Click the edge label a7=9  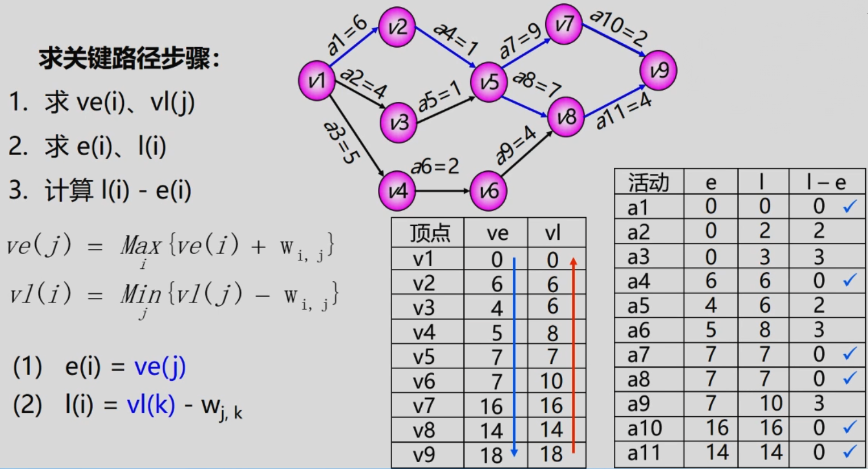pos(520,41)
